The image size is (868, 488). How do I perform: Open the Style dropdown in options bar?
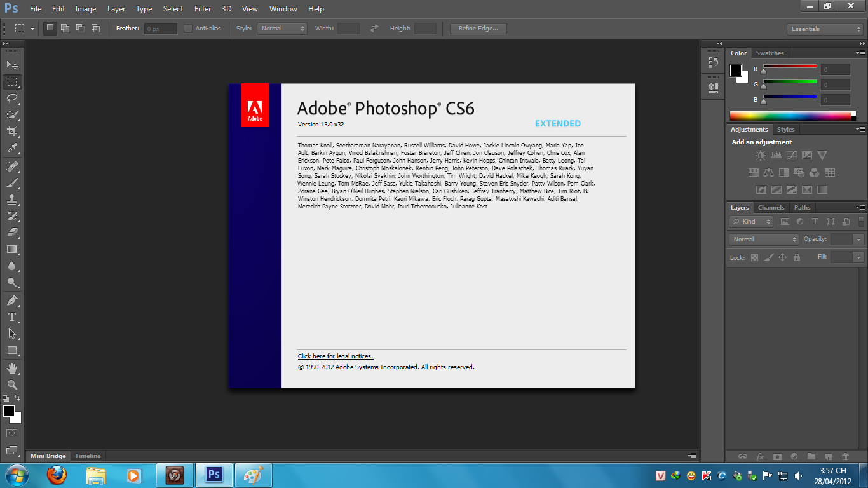[x=282, y=29]
